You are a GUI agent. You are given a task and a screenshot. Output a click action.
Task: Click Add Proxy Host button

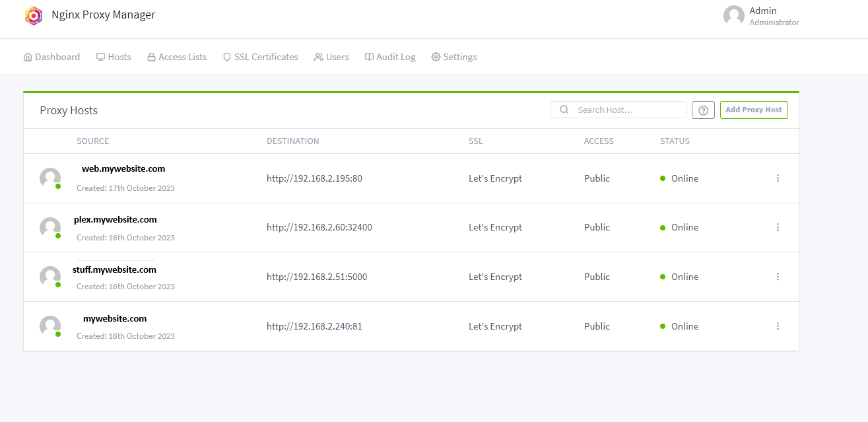point(754,110)
